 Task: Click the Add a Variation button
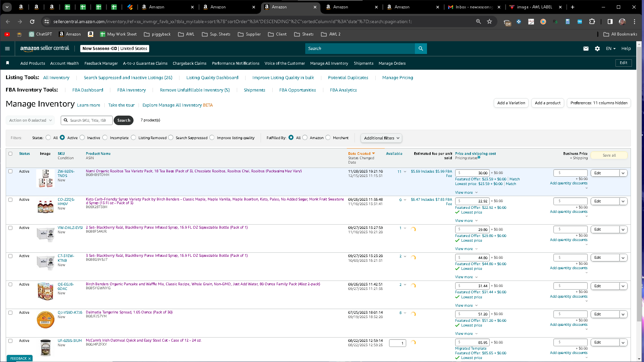(x=511, y=103)
